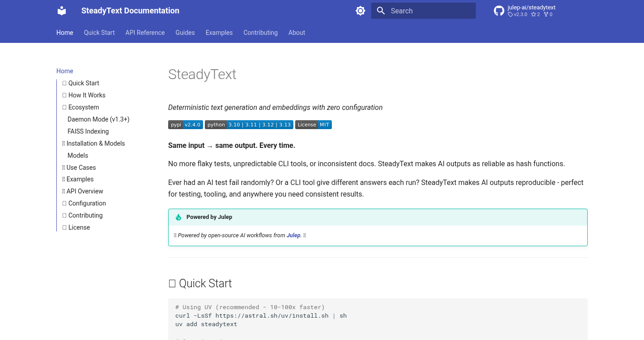
Task: Jump to Quick Start in sidebar
Action: [x=81, y=83]
